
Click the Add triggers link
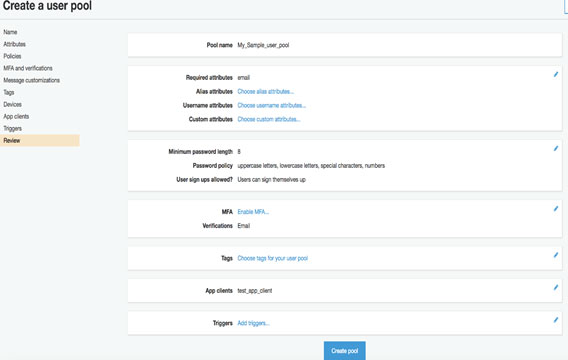[x=253, y=323]
